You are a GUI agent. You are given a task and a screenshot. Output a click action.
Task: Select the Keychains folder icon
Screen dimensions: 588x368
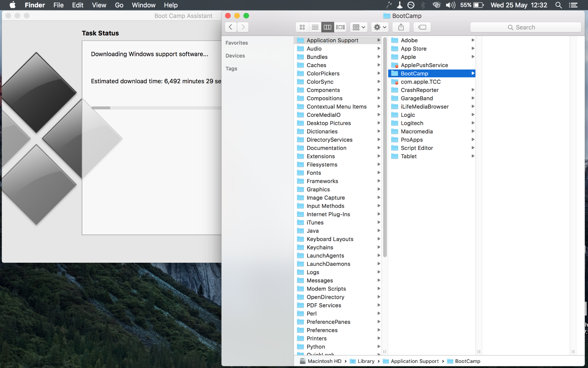(300, 247)
